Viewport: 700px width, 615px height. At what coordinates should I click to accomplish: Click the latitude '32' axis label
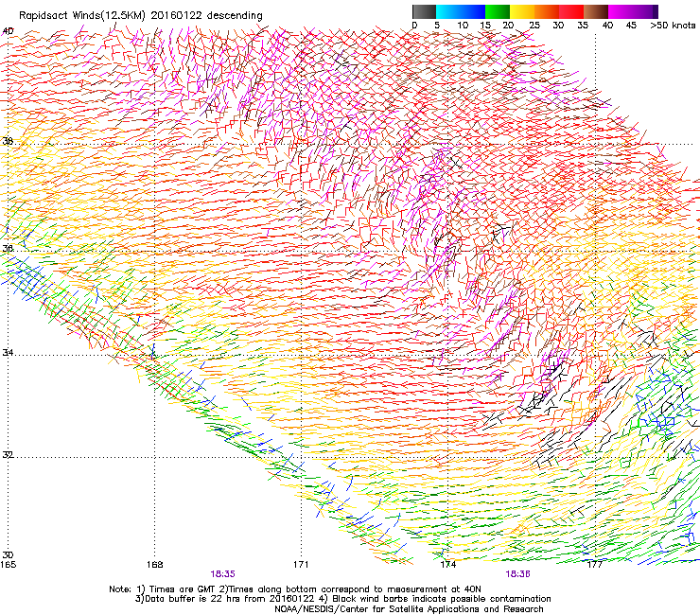8,455
